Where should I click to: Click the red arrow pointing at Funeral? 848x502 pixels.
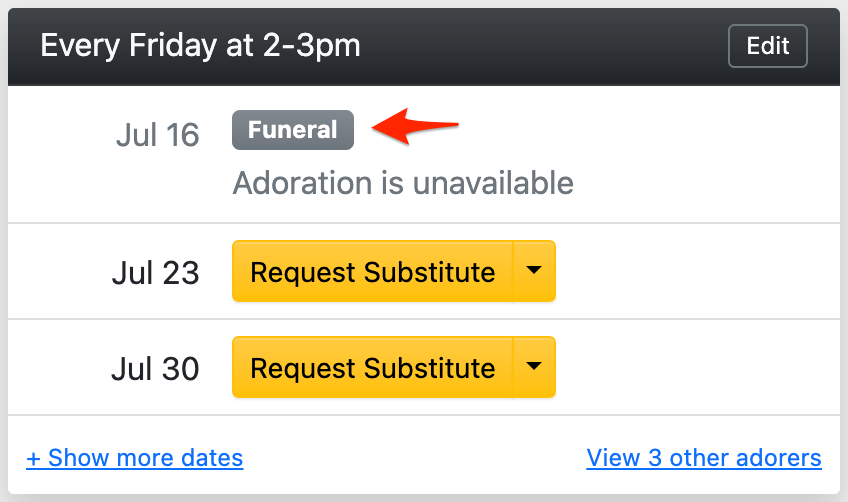[x=414, y=127]
